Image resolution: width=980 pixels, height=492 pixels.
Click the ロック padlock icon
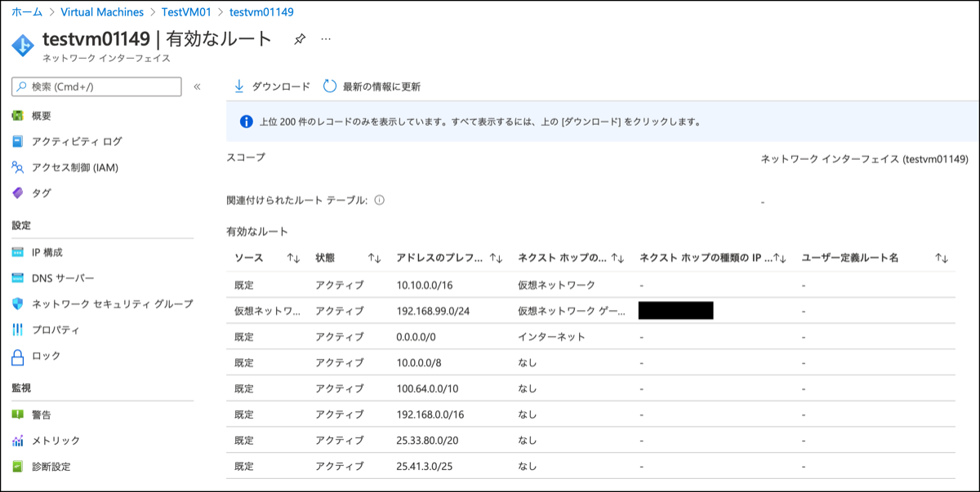pos(18,356)
